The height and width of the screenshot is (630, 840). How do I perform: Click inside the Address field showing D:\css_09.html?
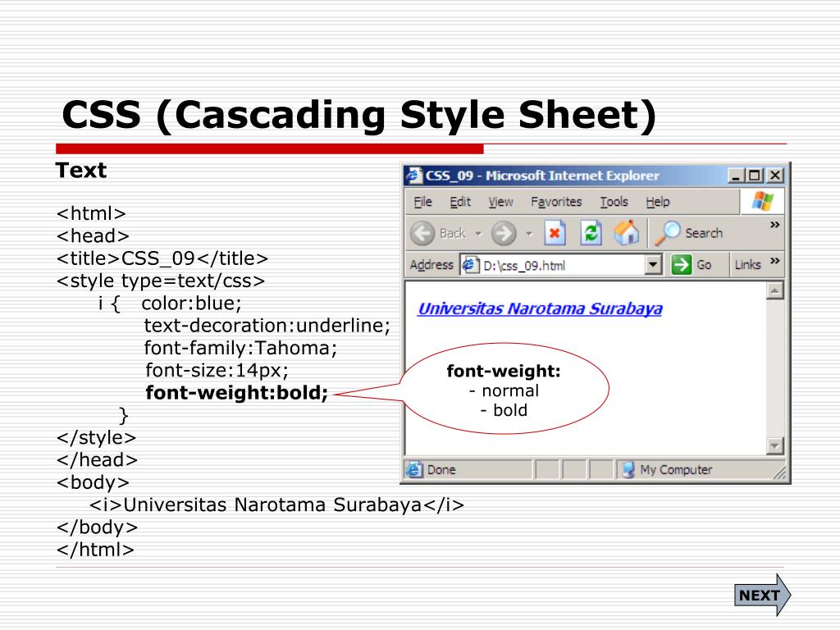coord(558,265)
